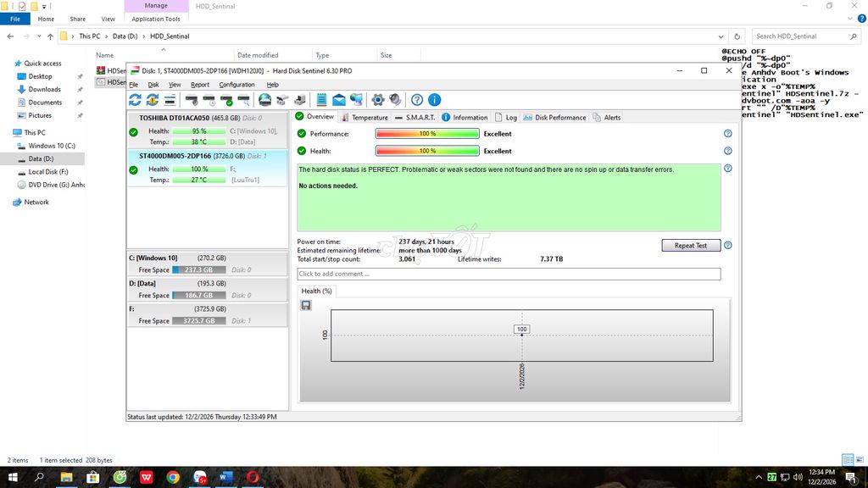Click the F: partition row
Viewport: 868px width, 488px height.
tap(208, 315)
